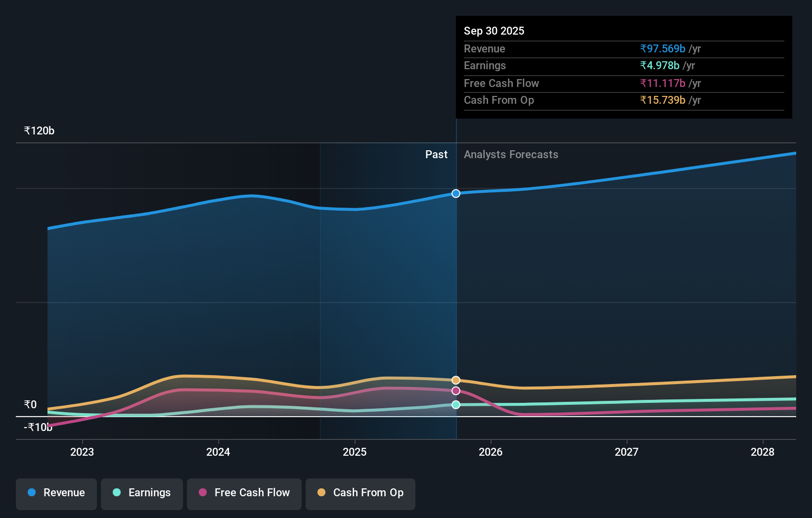The width and height of the screenshot is (812, 518).
Task: Open the Analysts Forecasts section
Action: click(x=511, y=154)
